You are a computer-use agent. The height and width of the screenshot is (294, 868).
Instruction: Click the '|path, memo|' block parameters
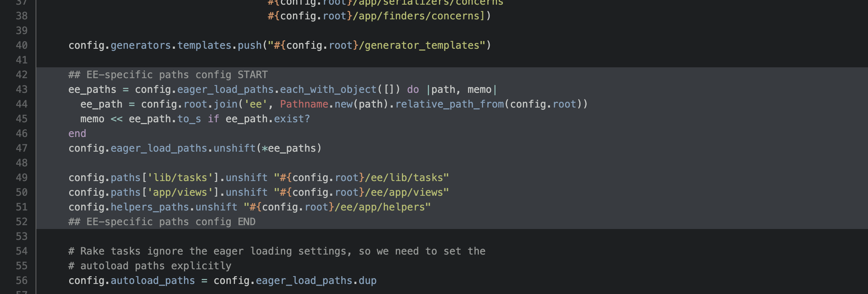[461, 89]
